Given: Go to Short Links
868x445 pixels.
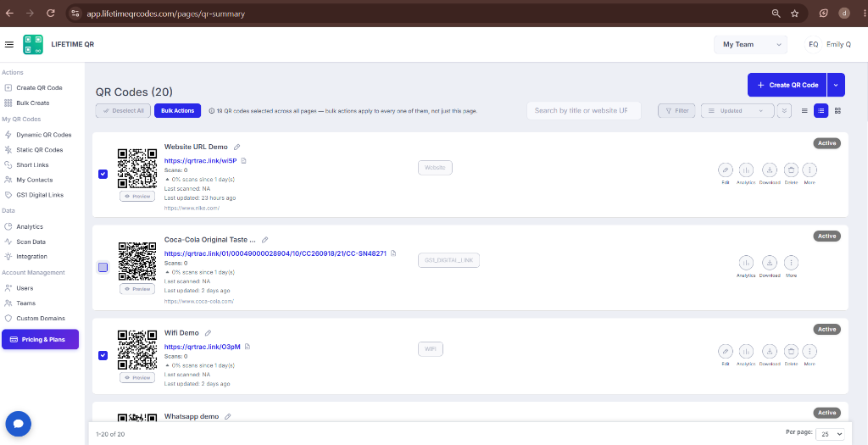Looking at the screenshot, I should [32, 165].
